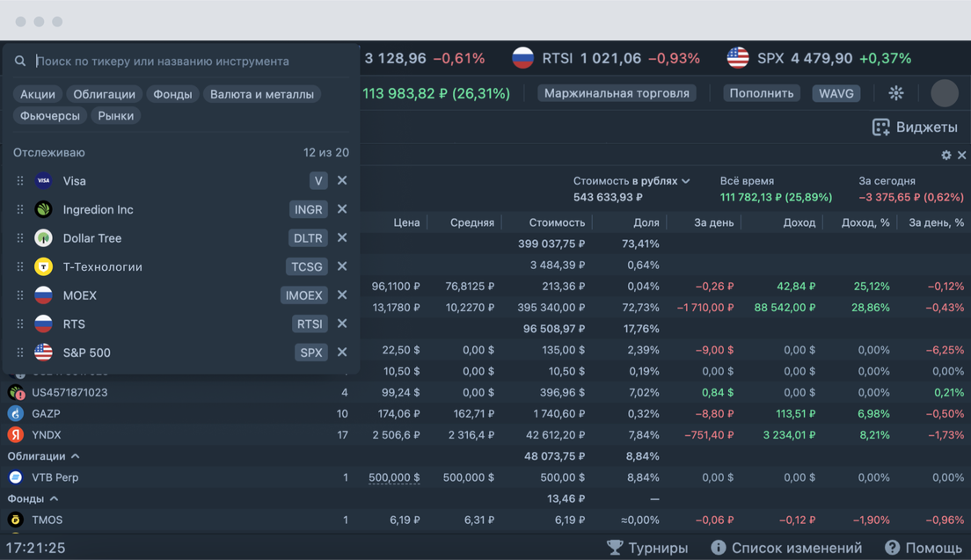Image resolution: width=971 pixels, height=560 pixels.
Task: Open the Виджеты widgets panel
Action: (x=915, y=127)
